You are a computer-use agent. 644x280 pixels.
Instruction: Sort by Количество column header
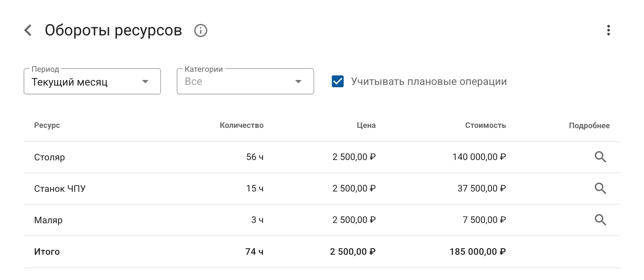(241, 125)
